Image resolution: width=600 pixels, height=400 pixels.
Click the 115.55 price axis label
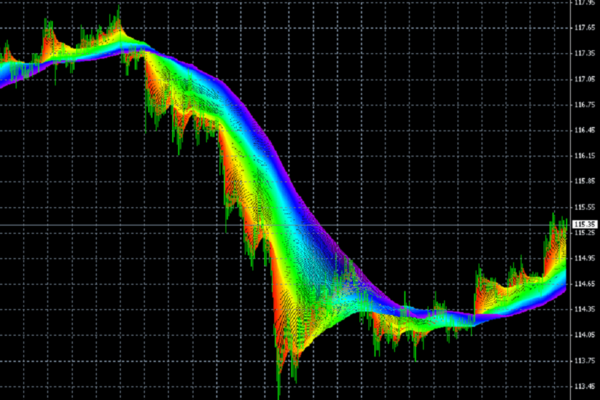click(585, 207)
